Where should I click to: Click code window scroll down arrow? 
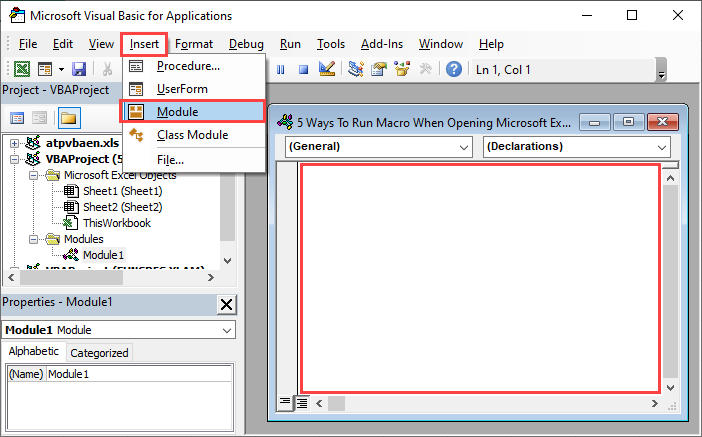(670, 388)
